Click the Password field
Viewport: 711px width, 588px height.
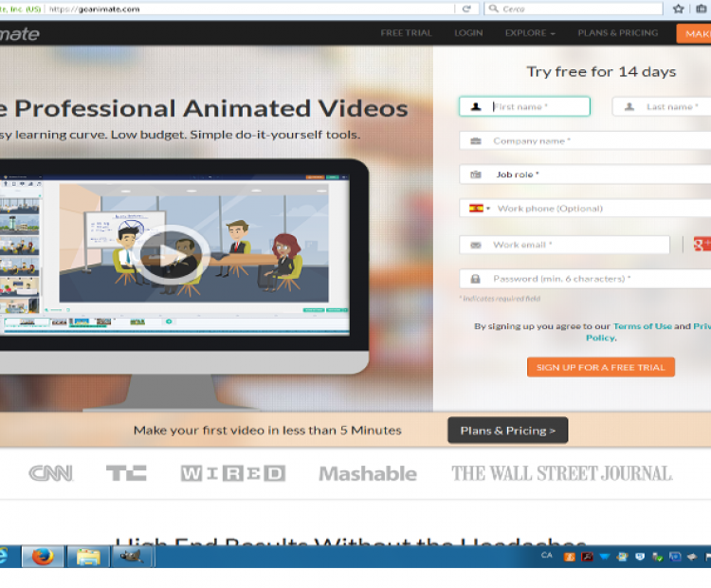[585, 279]
